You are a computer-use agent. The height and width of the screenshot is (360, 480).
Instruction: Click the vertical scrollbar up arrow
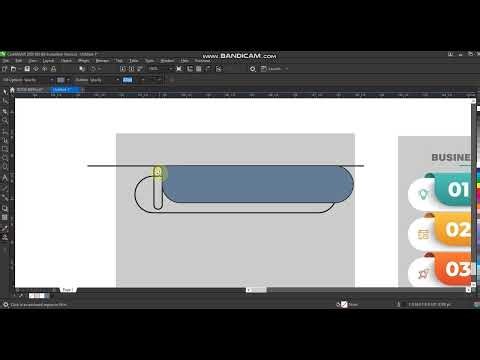point(473,101)
